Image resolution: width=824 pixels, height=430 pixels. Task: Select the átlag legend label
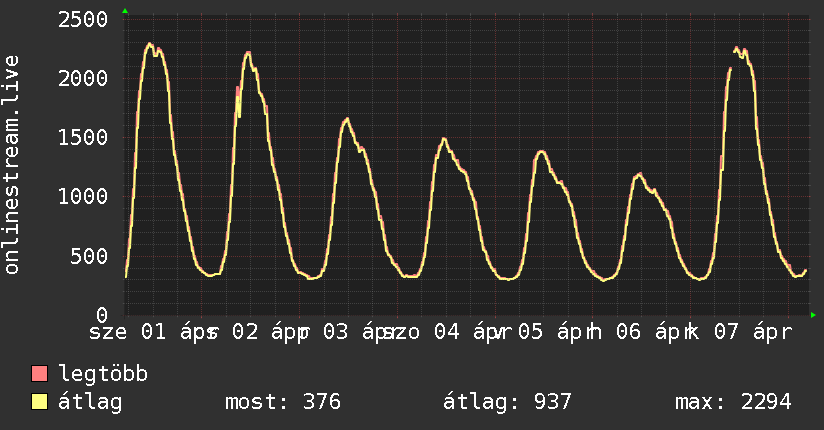(90, 402)
